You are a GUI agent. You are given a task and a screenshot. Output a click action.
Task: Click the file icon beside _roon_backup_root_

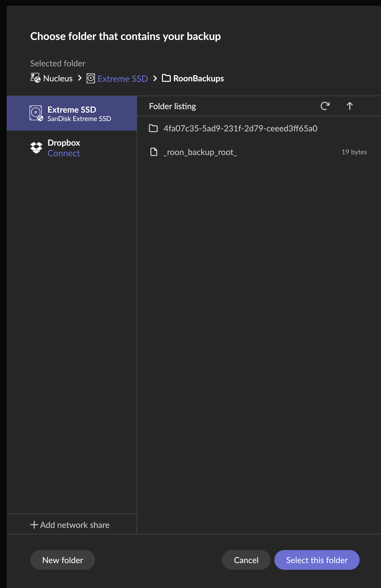[154, 152]
